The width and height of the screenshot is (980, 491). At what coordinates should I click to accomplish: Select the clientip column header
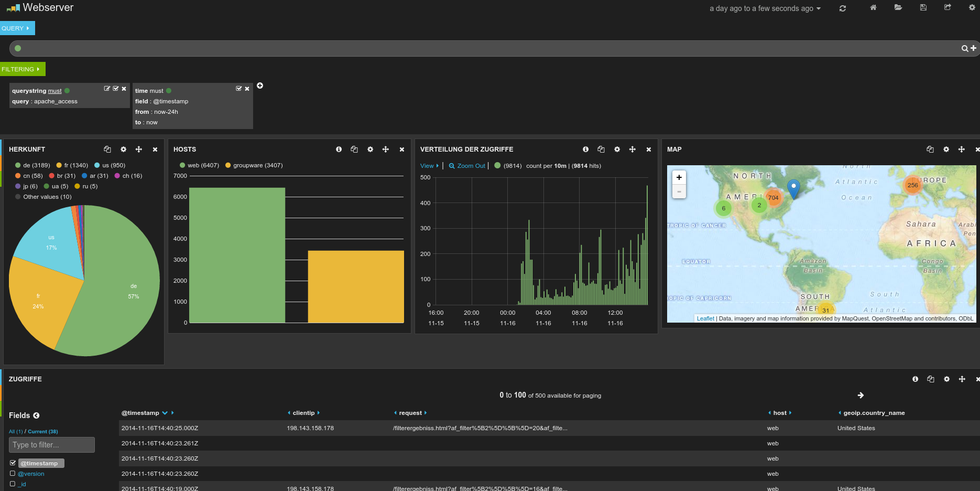click(x=303, y=413)
